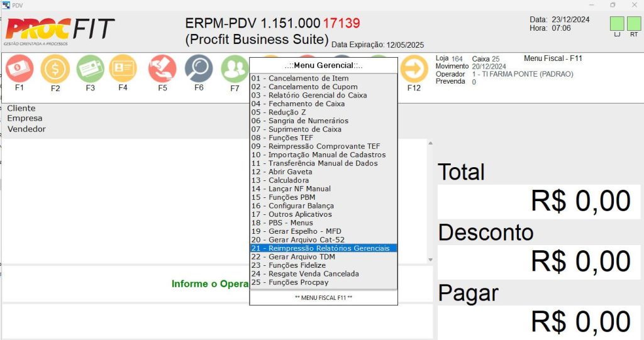Image resolution: width=644 pixels, height=340 pixels.
Task: Click the red version number 17139
Action: pyautogui.click(x=341, y=23)
